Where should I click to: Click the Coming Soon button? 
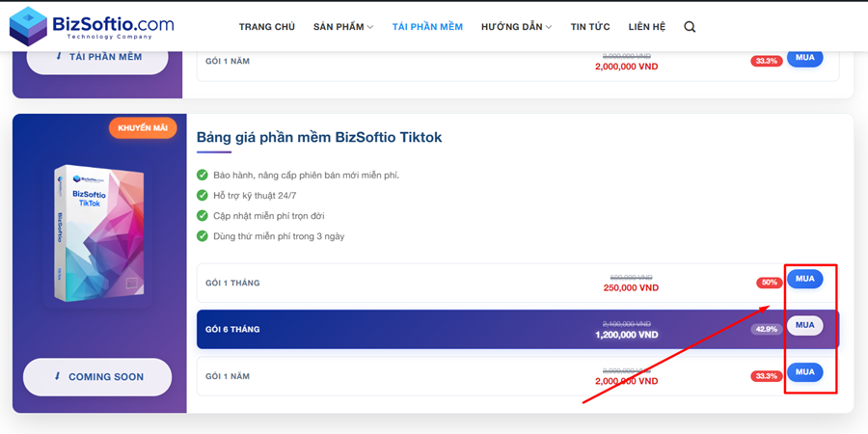pyautogui.click(x=97, y=377)
